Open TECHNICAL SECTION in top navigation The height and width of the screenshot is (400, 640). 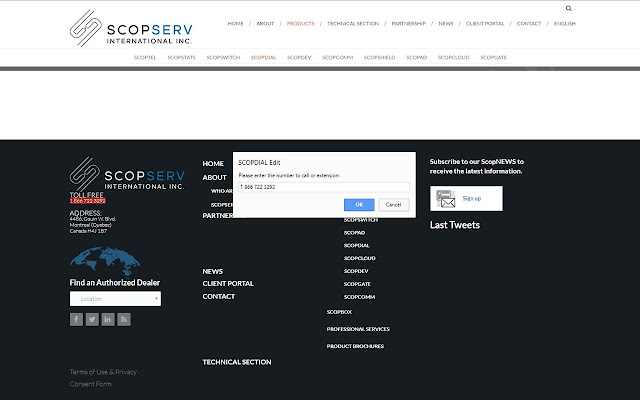[x=353, y=24]
